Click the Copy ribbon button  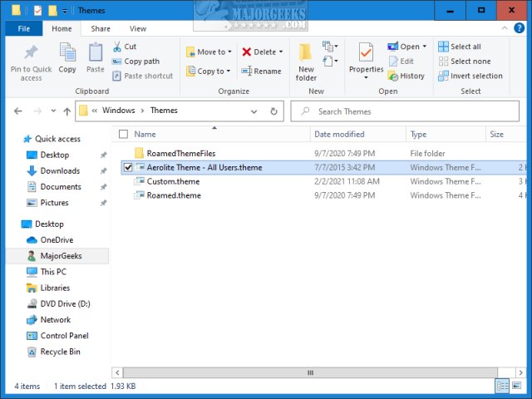coord(67,57)
